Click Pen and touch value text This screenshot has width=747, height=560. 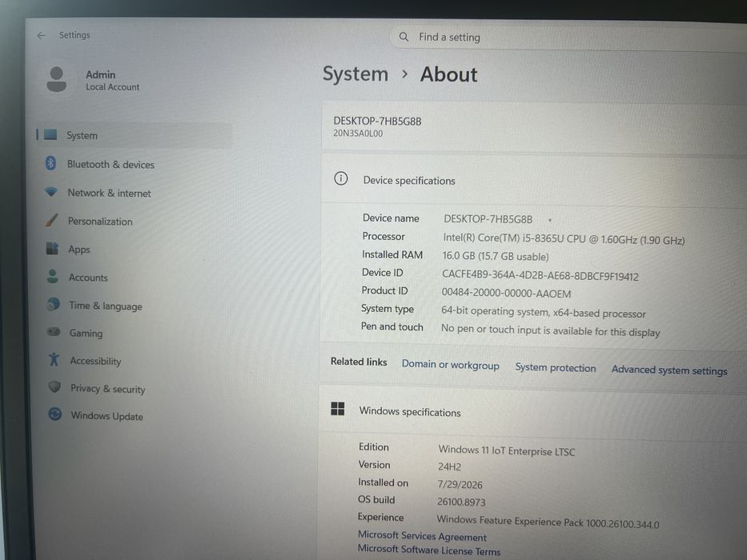pos(550,330)
